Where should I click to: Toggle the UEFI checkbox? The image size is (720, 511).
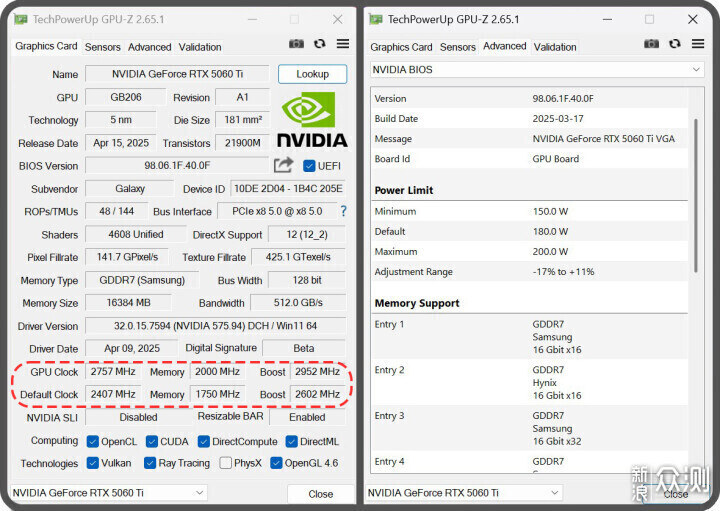click(309, 166)
